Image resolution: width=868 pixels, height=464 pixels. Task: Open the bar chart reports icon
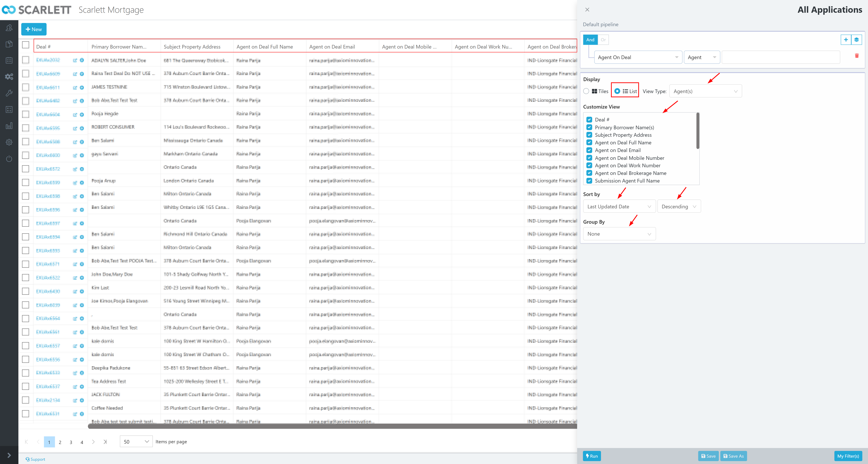coord(9,126)
